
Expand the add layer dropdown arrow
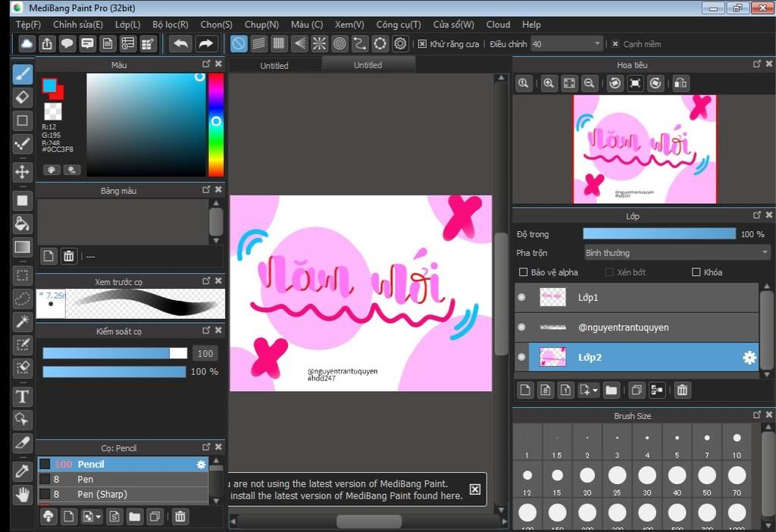(x=595, y=390)
